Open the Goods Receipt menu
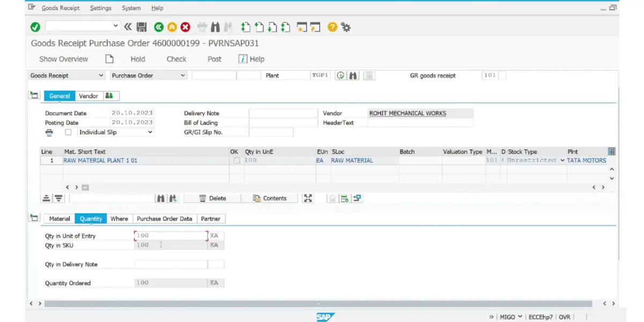This screenshot has height=322, width=644. 61,8
